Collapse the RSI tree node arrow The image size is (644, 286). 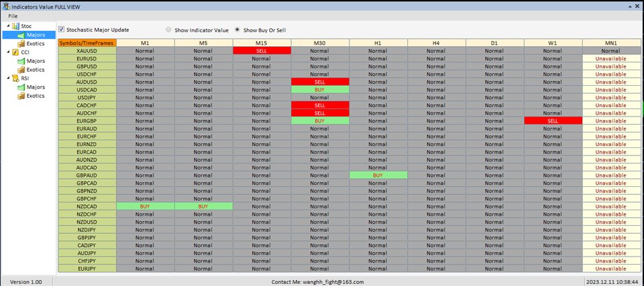(x=8, y=78)
